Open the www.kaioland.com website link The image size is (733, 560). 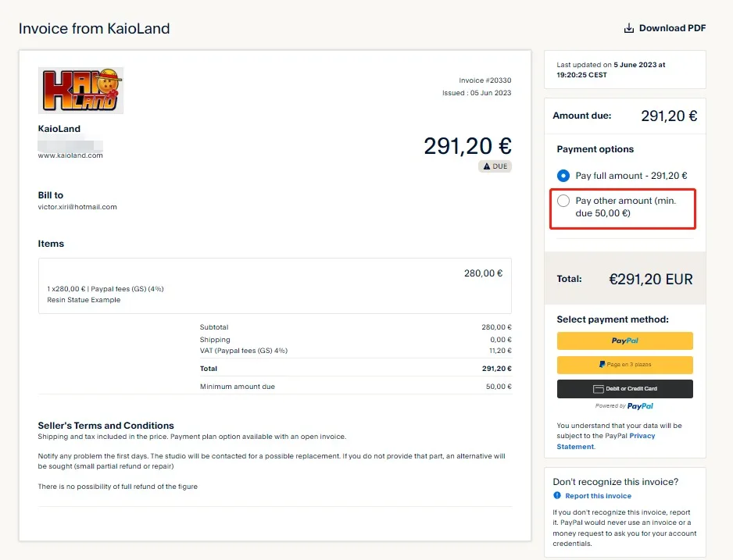70,155
